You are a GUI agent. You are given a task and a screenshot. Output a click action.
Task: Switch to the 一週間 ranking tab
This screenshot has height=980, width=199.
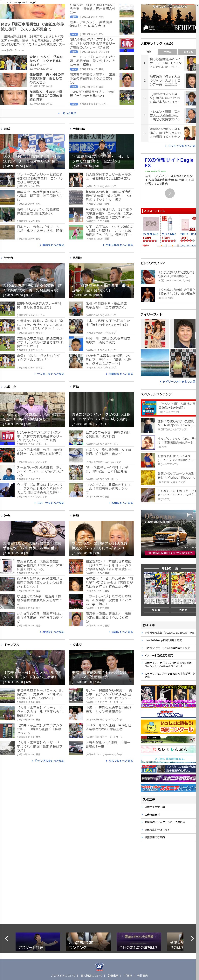pos(167,51)
